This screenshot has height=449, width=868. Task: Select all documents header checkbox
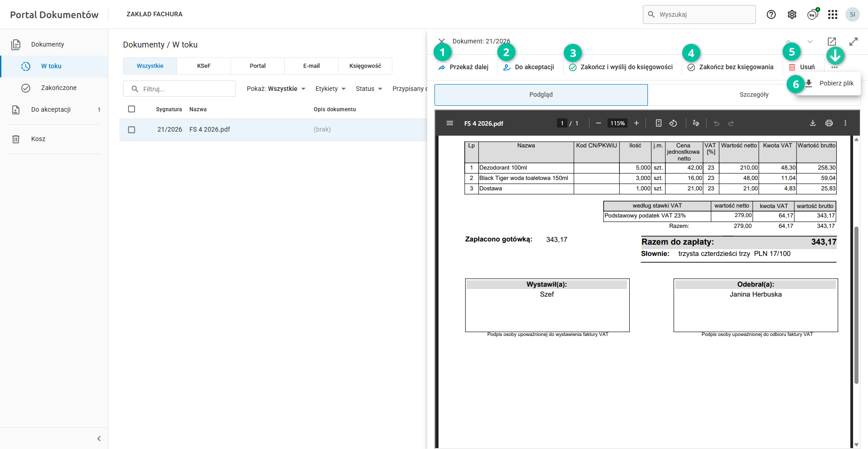[x=132, y=109]
